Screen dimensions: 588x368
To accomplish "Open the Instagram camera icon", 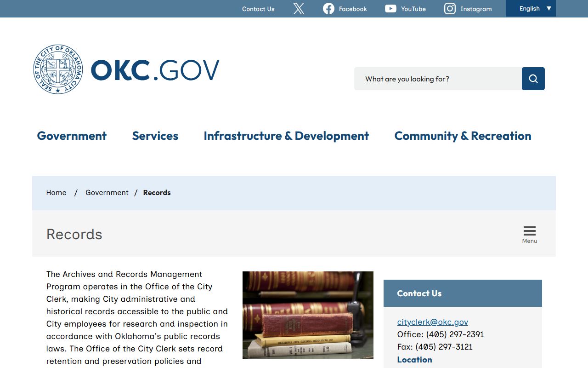I will [450, 9].
